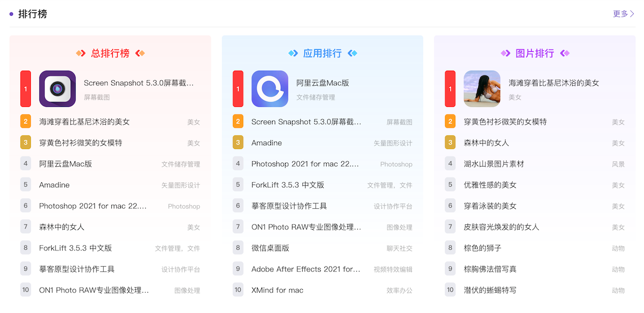Open the 阿里云盘Mac版 app icon
Image resolution: width=644 pixels, height=313 pixels.
pyautogui.click(x=270, y=89)
